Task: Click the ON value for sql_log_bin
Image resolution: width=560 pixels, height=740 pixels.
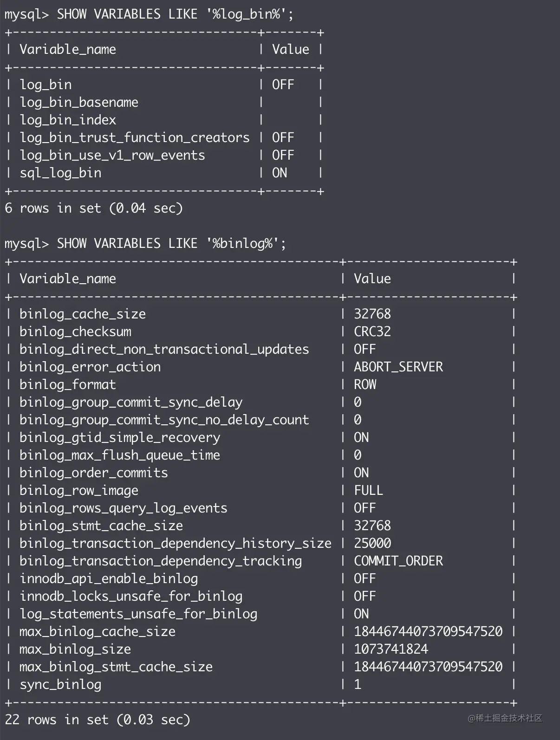Action: (x=280, y=173)
